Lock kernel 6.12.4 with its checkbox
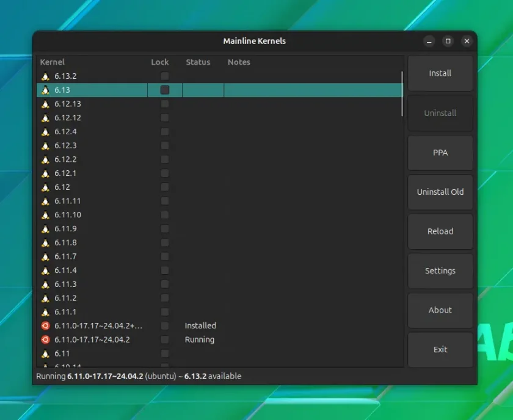The image size is (513, 420). tap(165, 131)
